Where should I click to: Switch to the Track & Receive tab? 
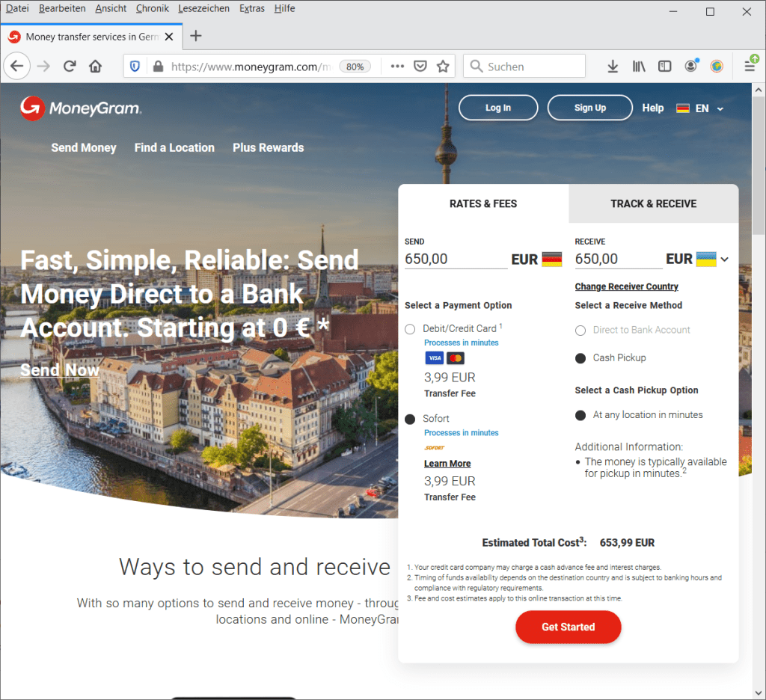[653, 203]
